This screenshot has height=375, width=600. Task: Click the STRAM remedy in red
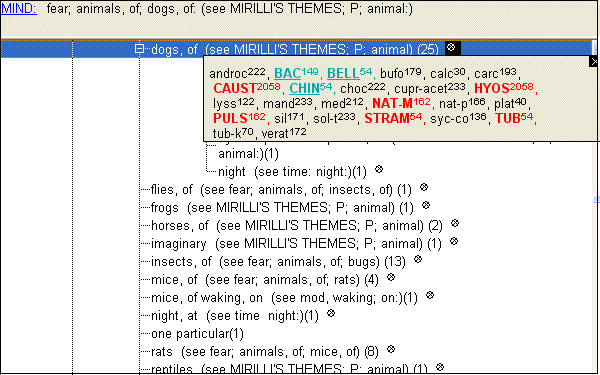tap(393, 118)
